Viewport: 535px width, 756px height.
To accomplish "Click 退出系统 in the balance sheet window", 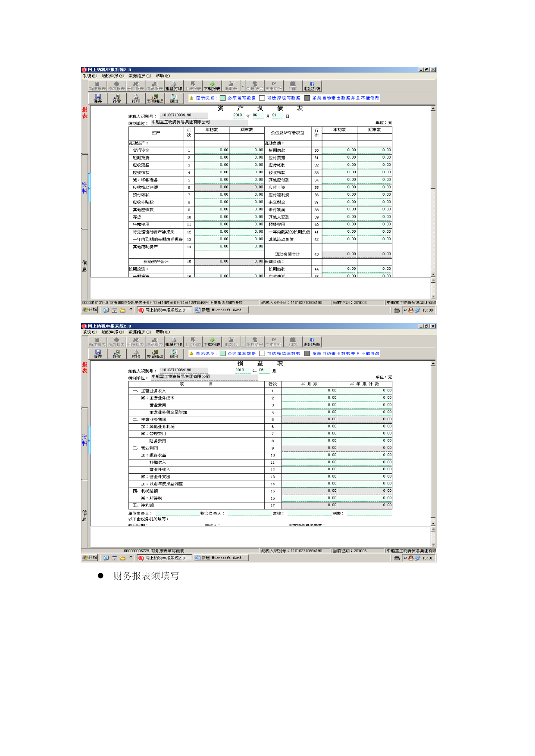I will click(x=312, y=86).
